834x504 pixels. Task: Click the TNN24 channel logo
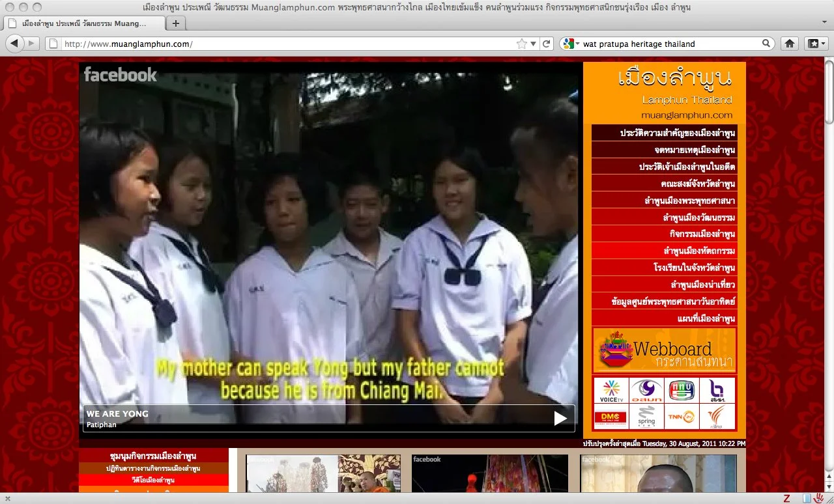[682, 416]
